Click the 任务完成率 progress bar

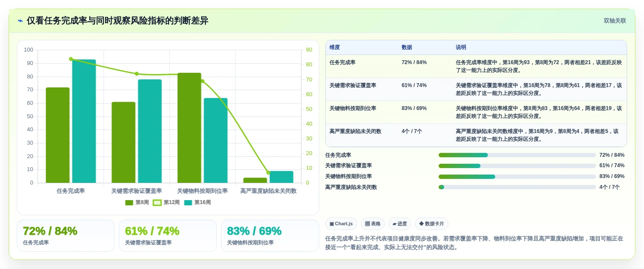coord(517,155)
